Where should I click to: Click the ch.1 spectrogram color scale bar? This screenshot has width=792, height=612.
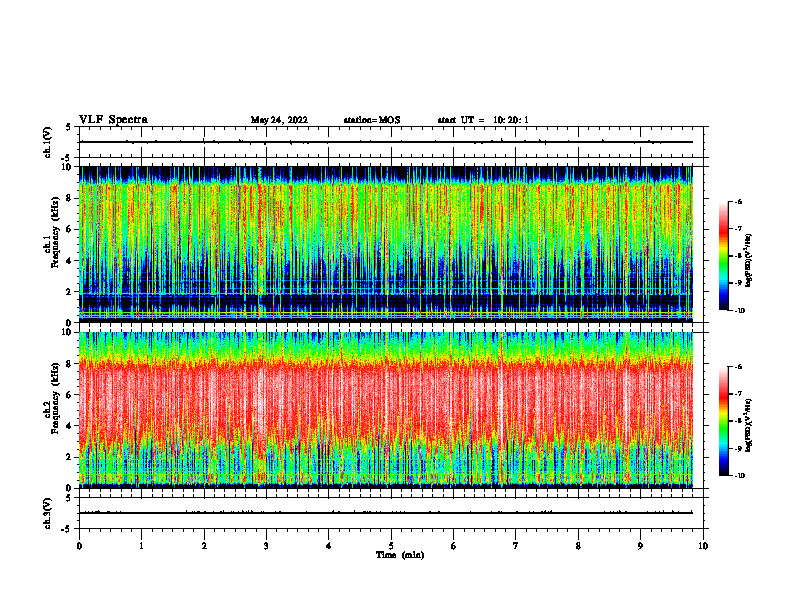(723, 256)
